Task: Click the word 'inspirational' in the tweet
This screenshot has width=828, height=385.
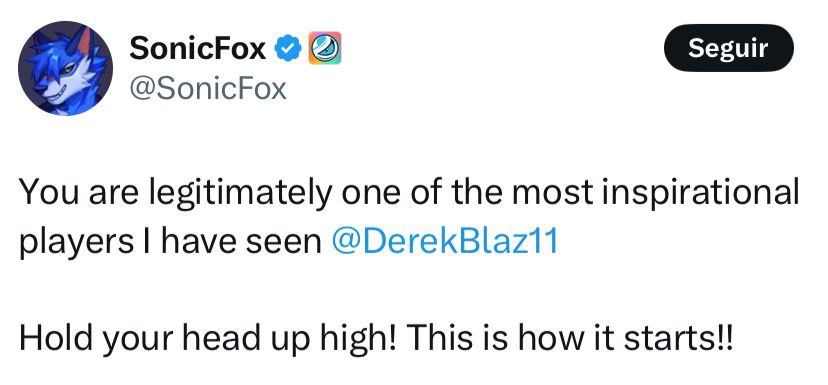Action: (705, 194)
